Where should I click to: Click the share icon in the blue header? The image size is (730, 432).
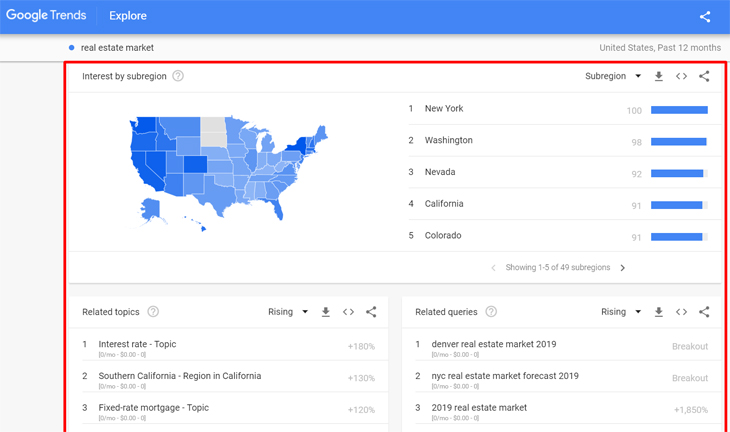coord(705,17)
